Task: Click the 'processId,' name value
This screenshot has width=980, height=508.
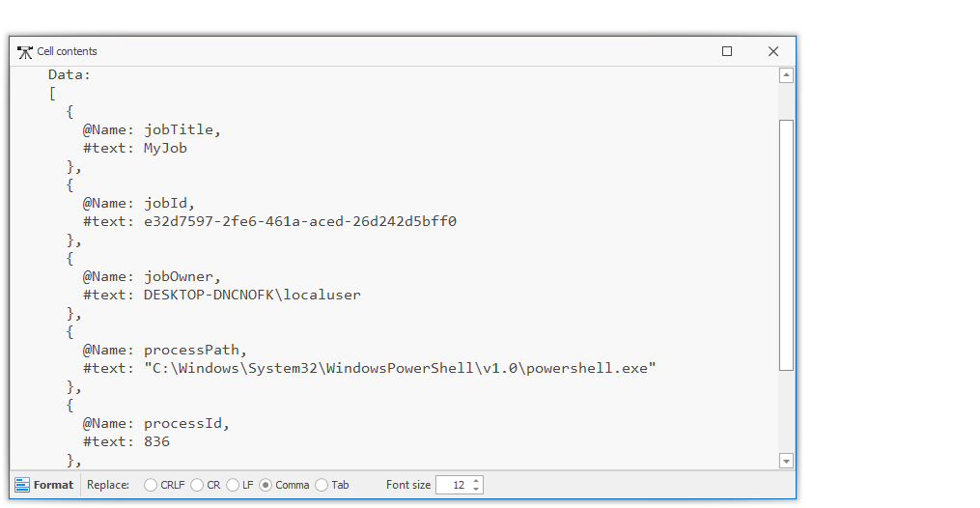Action: tap(187, 424)
